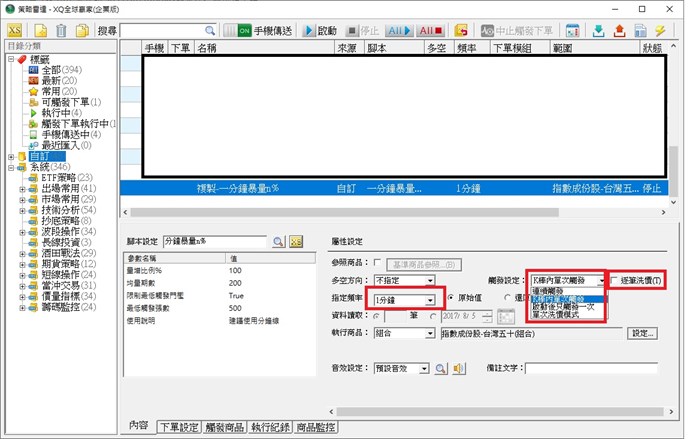Expand the 技術分析 tree folder
The width and height of the screenshot is (690, 439).
21,210
